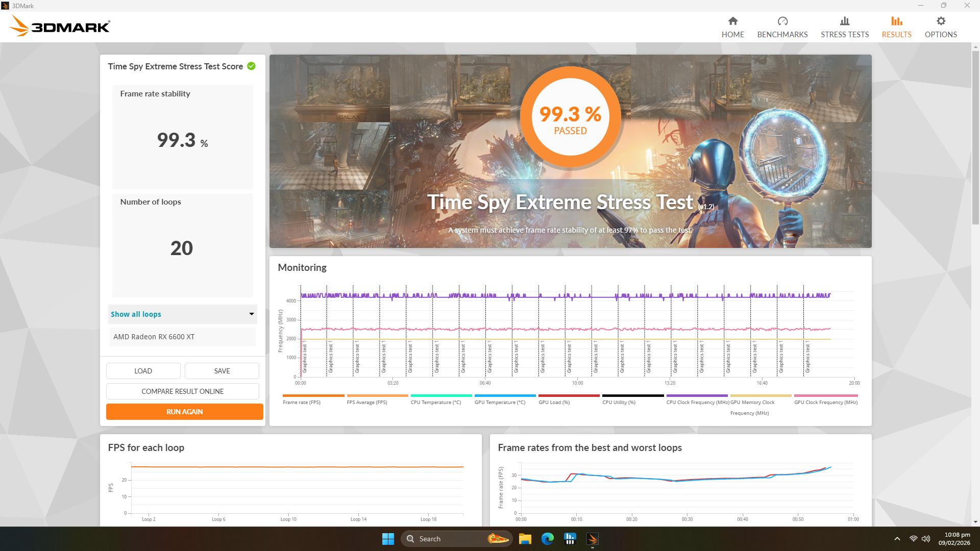This screenshot has height=551, width=980.
Task: Click the 97% pass requirement sentence
Action: (x=570, y=230)
